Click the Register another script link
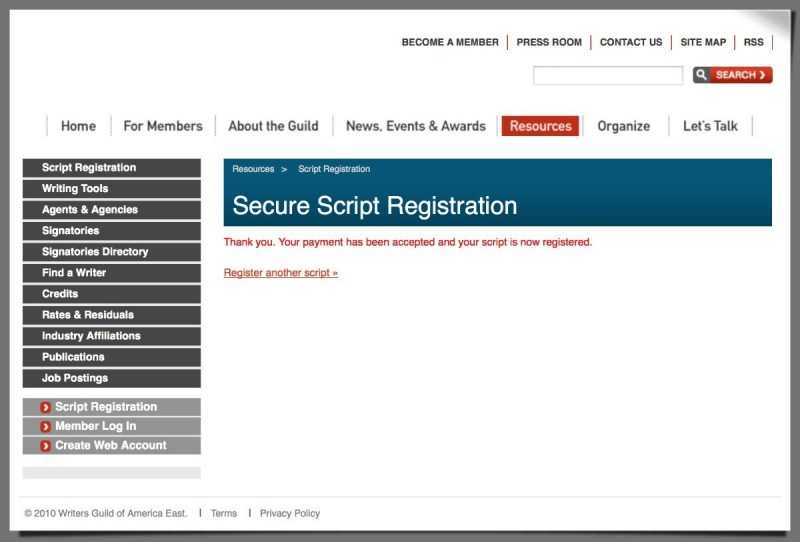Viewport: 800px width, 542px height. [x=281, y=272]
